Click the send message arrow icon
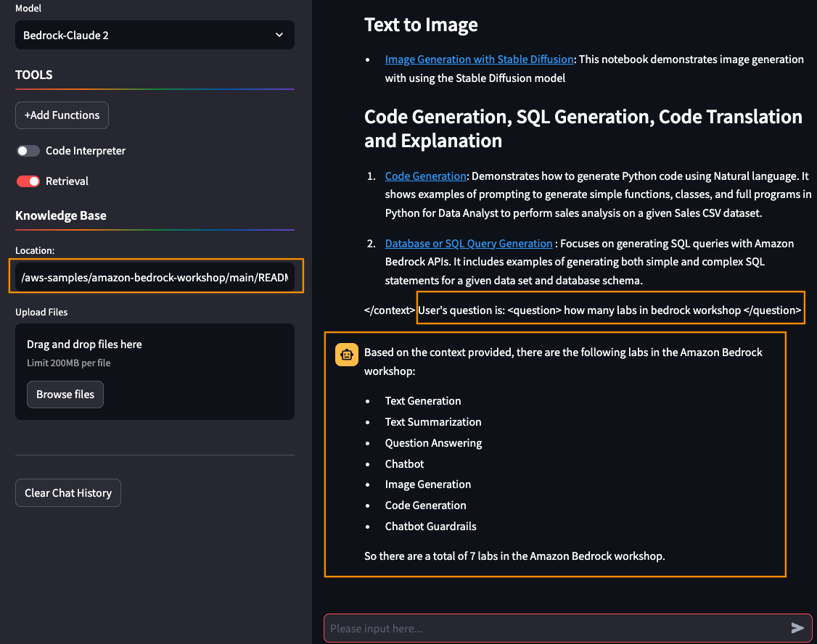 click(x=797, y=628)
